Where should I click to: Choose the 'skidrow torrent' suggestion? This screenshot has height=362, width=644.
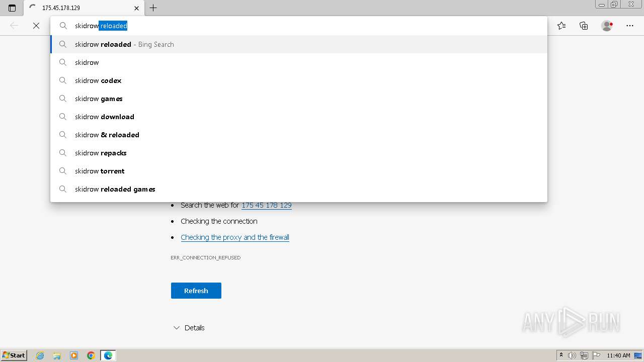[x=299, y=171]
